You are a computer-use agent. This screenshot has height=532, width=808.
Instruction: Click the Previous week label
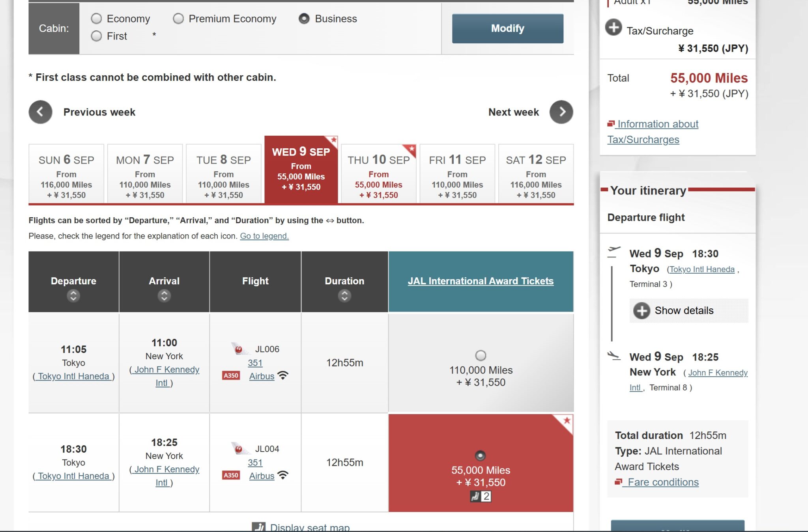click(99, 112)
